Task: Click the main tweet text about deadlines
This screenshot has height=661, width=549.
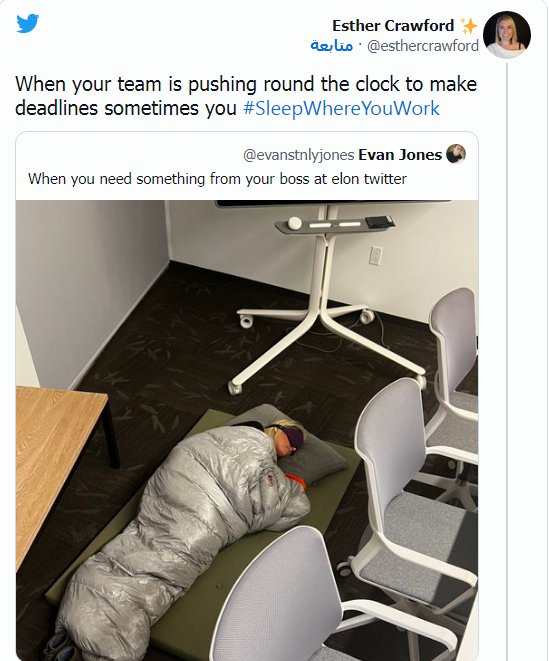Action: point(246,96)
